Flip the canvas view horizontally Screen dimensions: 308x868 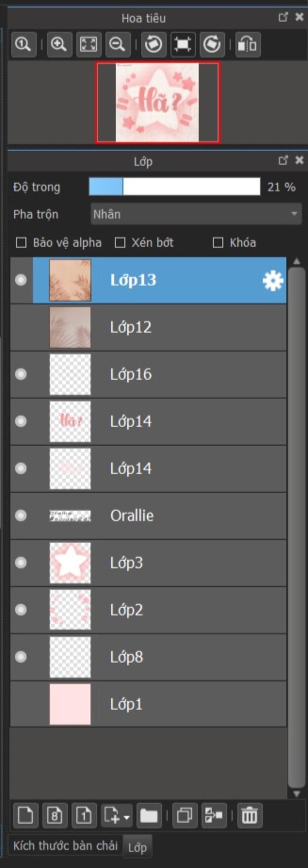coord(248,45)
